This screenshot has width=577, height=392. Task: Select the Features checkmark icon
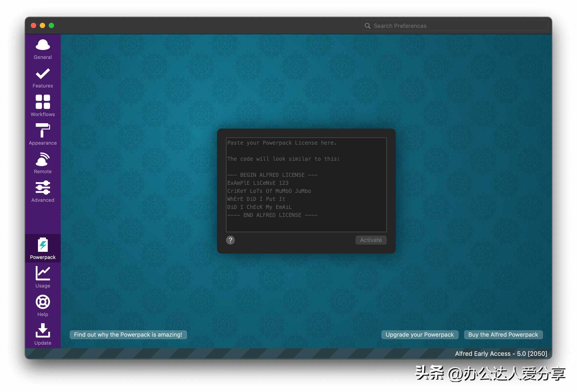[43, 74]
